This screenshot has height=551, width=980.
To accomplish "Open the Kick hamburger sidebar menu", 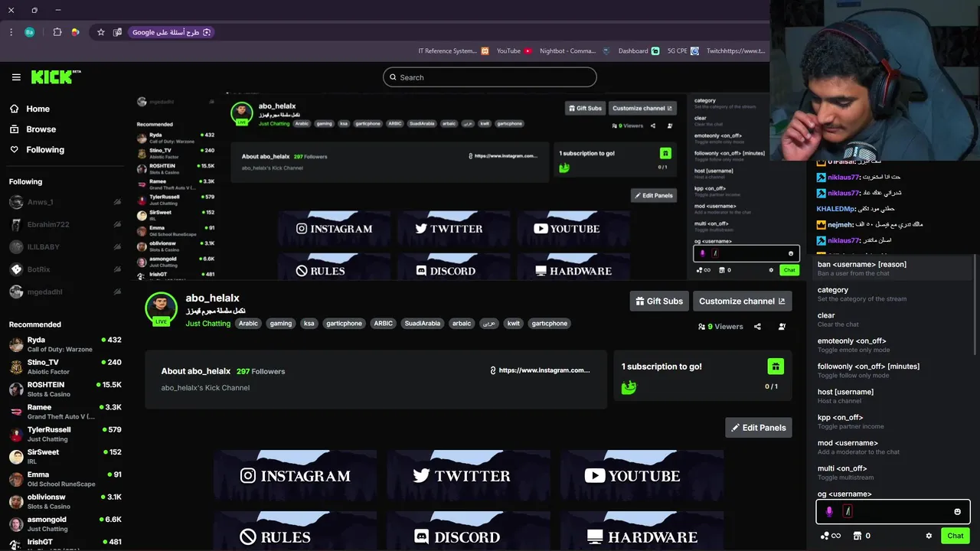I will (16, 77).
